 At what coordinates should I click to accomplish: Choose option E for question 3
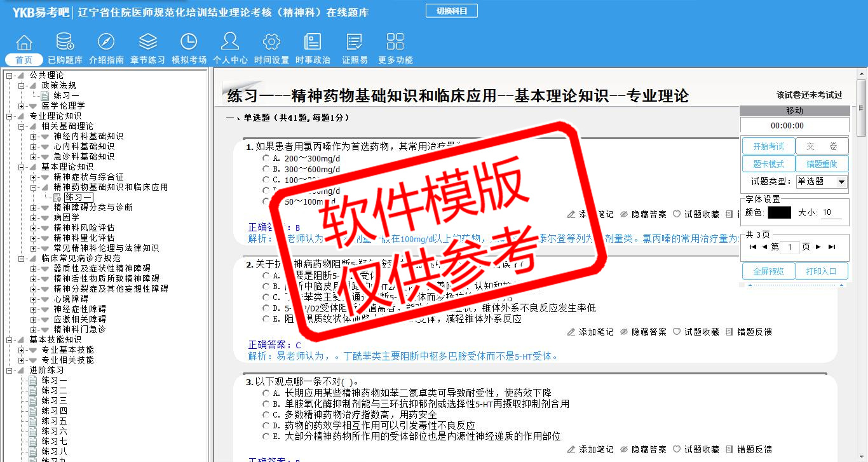click(x=266, y=437)
